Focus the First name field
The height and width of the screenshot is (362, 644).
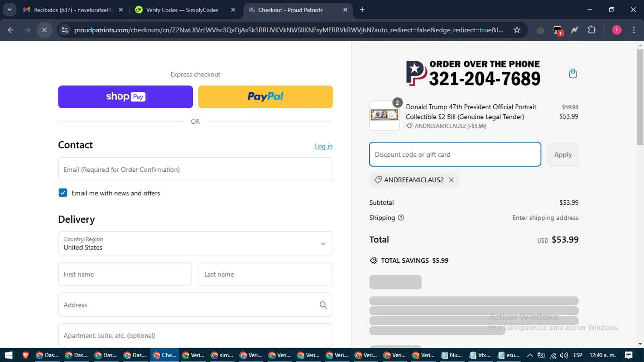pyautogui.click(x=125, y=274)
